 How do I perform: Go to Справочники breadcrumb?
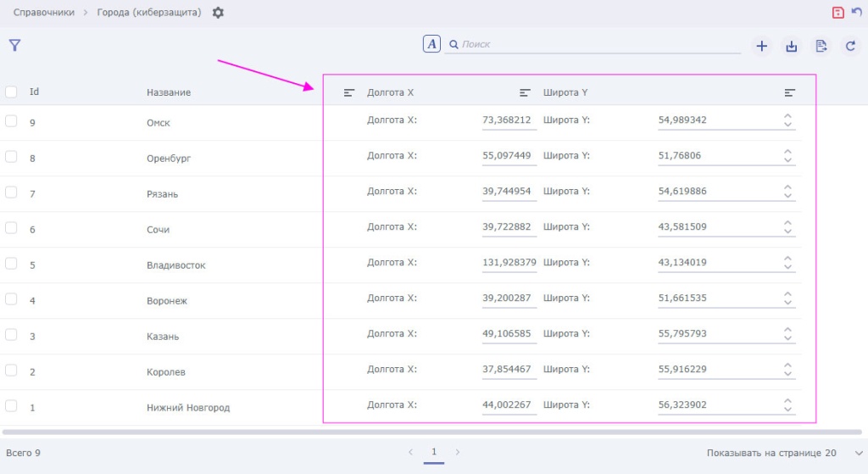[44, 13]
